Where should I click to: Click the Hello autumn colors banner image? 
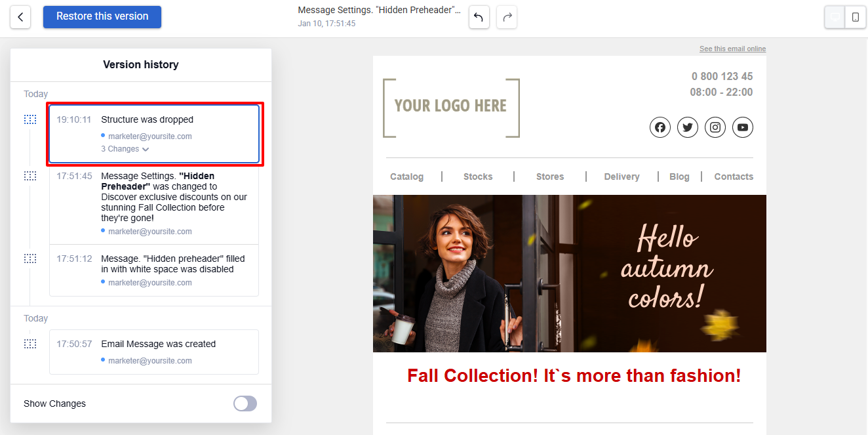pos(569,274)
